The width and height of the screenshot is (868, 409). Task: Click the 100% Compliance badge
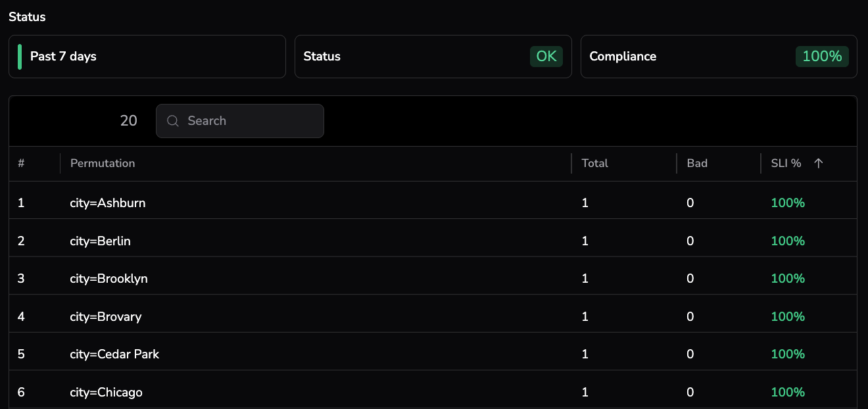[x=822, y=57]
